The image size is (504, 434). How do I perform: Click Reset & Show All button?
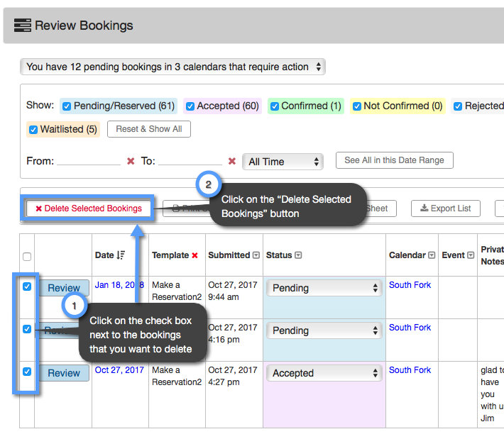(149, 129)
